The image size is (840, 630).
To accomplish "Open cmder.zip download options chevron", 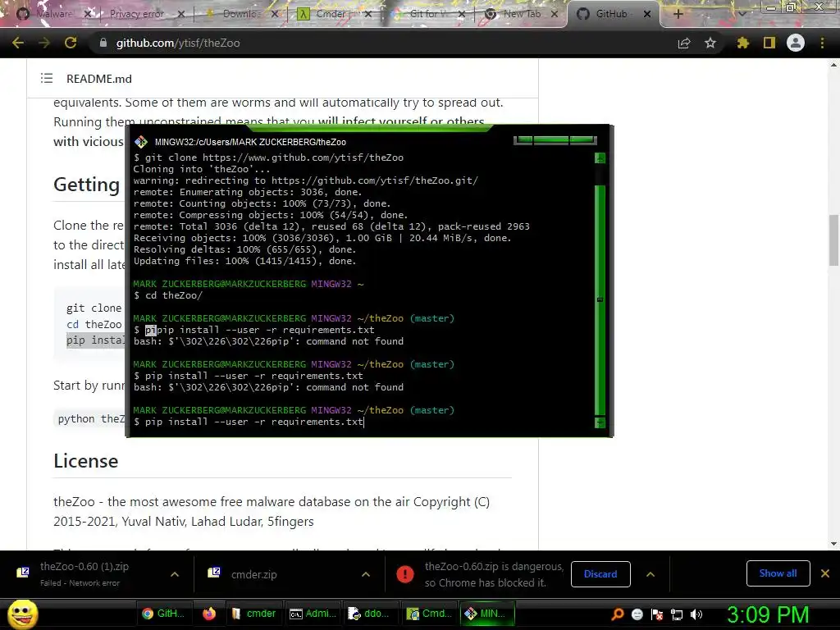I will pos(366,574).
